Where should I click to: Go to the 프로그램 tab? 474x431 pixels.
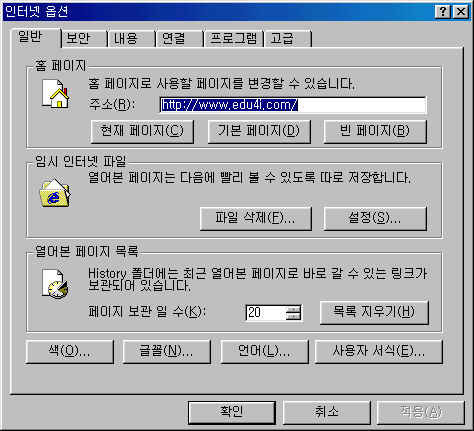(x=233, y=39)
